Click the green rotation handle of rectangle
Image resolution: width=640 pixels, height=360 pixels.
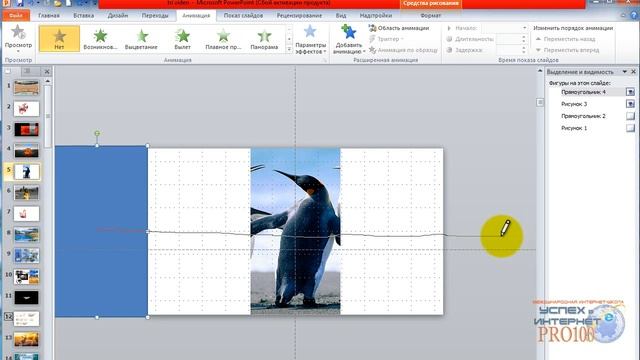click(x=97, y=133)
